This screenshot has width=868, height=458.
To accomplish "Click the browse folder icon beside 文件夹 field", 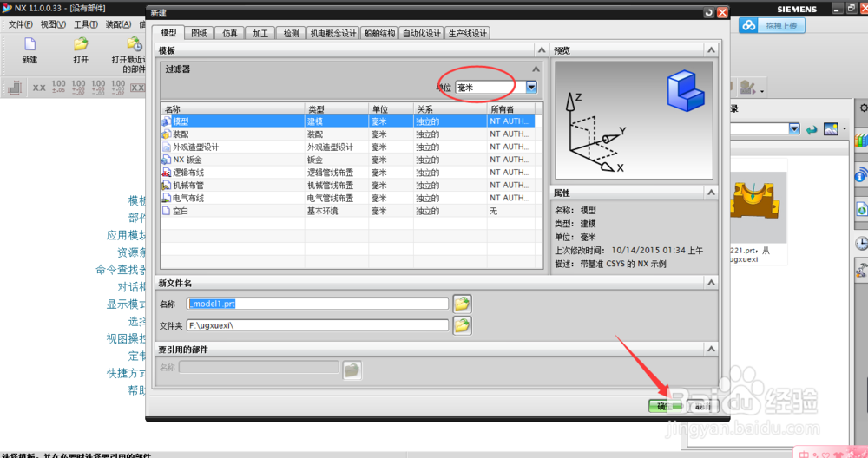I will coord(463,325).
